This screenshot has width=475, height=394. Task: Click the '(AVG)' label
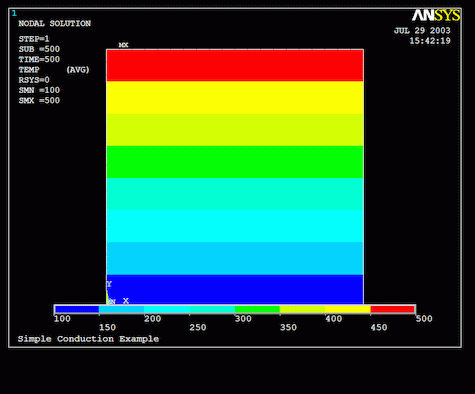[x=78, y=70]
